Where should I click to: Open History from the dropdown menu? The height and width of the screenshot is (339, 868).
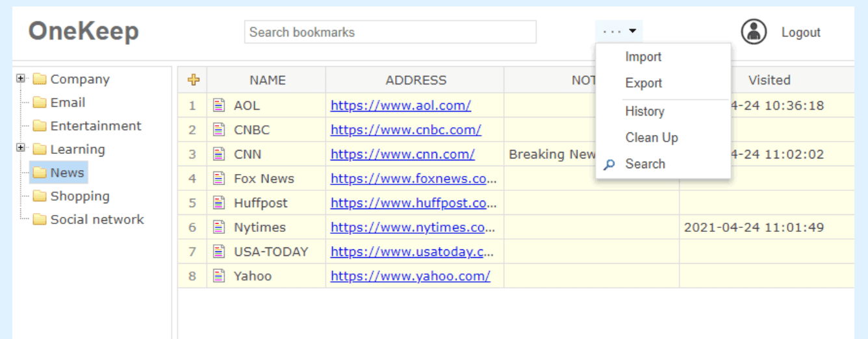tap(645, 112)
